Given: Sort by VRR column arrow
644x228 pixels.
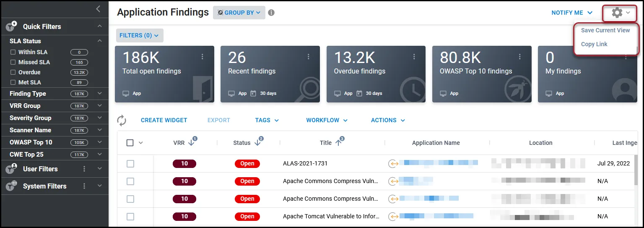Looking at the screenshot, I should 192,143.
